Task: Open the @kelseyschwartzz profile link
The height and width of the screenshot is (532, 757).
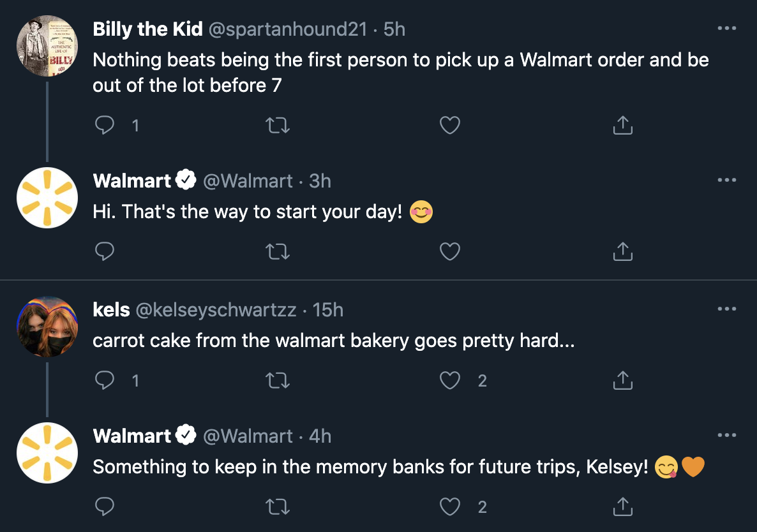Action: pos(216,310)
